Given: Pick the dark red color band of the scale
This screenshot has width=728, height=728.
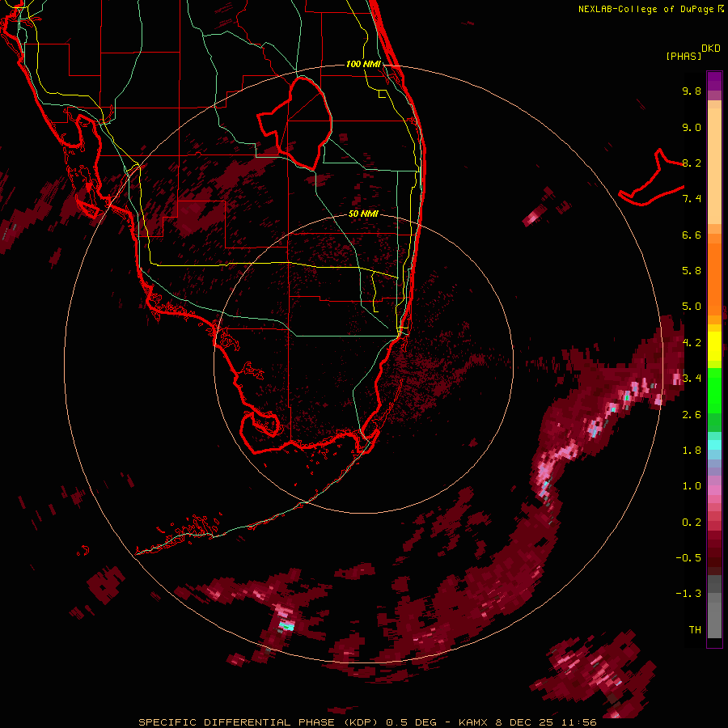Looking at the screenshot, I should pyautogui.click(x=714, y=552).
